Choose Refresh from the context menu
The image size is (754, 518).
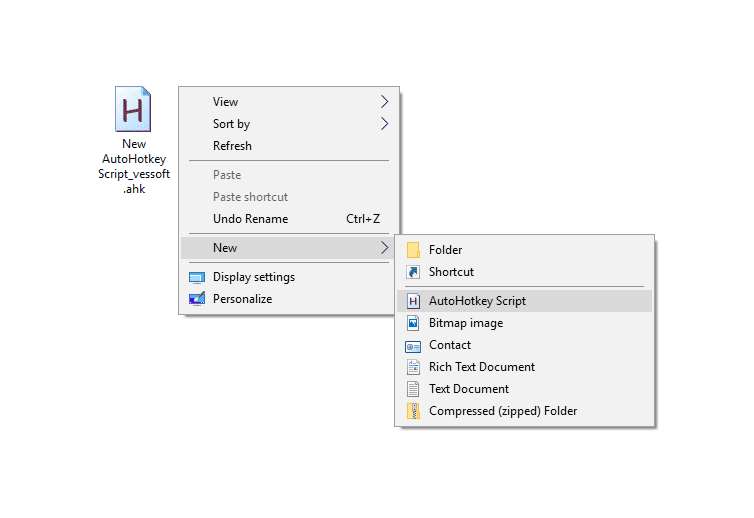pyautogui.click(x=232, y=146)
